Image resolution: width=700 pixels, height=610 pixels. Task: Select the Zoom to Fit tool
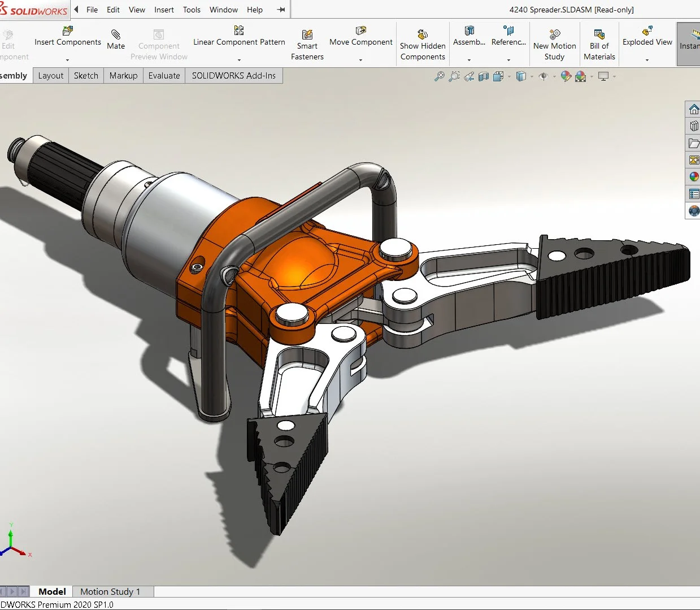440,76
